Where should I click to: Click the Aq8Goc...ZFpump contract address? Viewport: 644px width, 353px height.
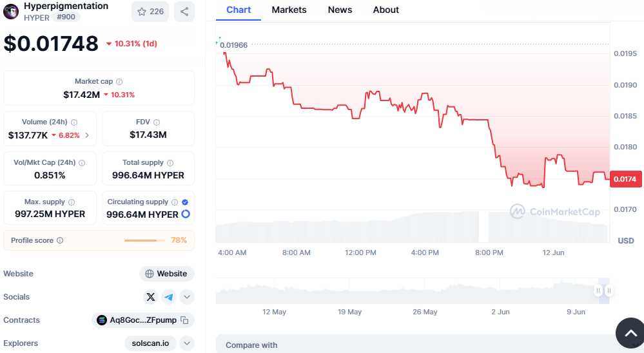coord(142,320)
